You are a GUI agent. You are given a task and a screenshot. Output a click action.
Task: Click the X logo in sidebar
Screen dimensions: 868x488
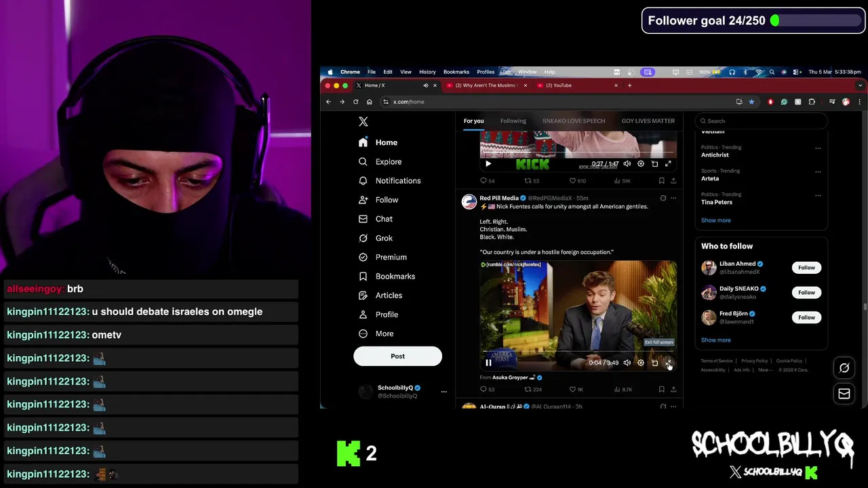pos(363,121)
